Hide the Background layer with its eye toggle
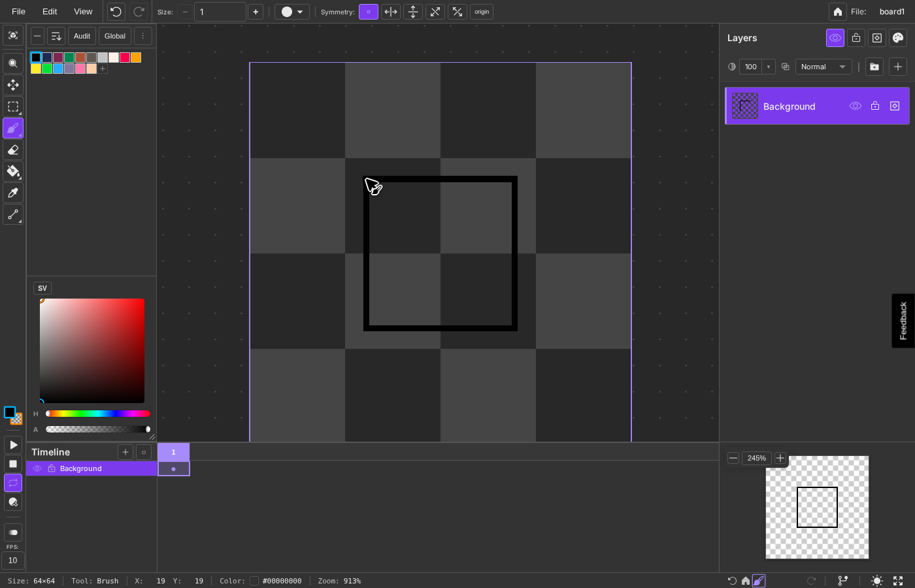Viewport: 915px width, 588px height. click(855, 105)
